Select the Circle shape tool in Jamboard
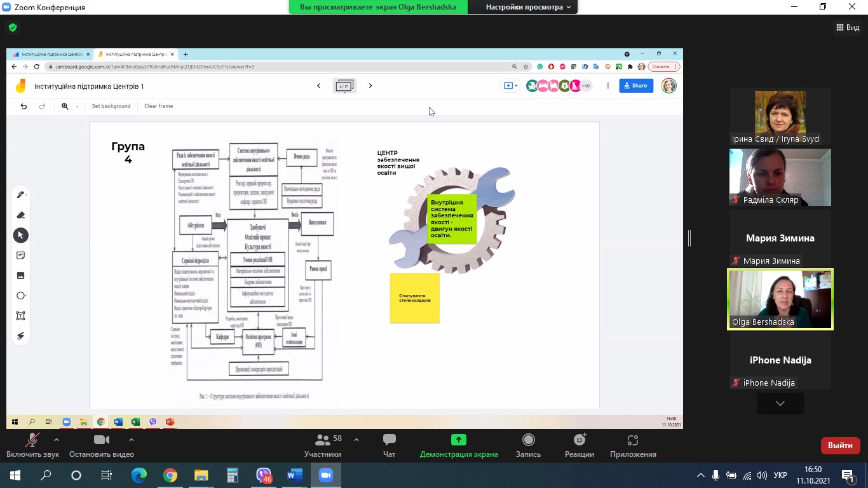Screen dimensions: 868x488 click(x=20, y=295)
